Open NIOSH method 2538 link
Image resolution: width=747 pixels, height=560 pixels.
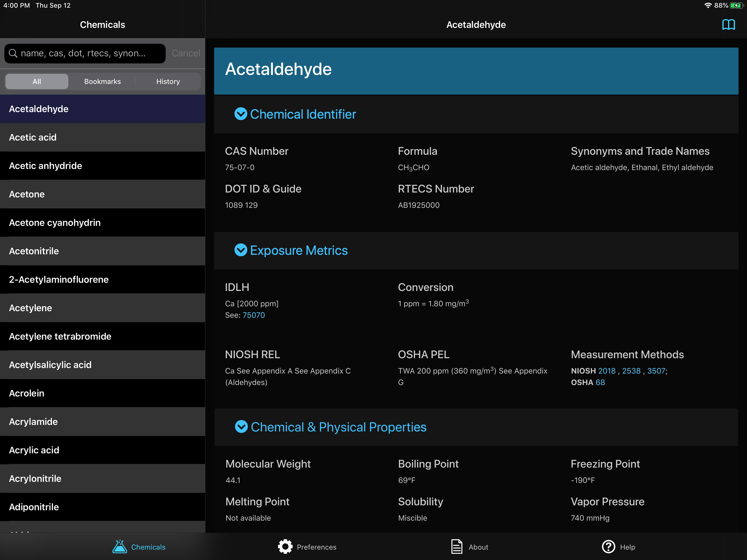pyautogui.click(x=631, y=371)
